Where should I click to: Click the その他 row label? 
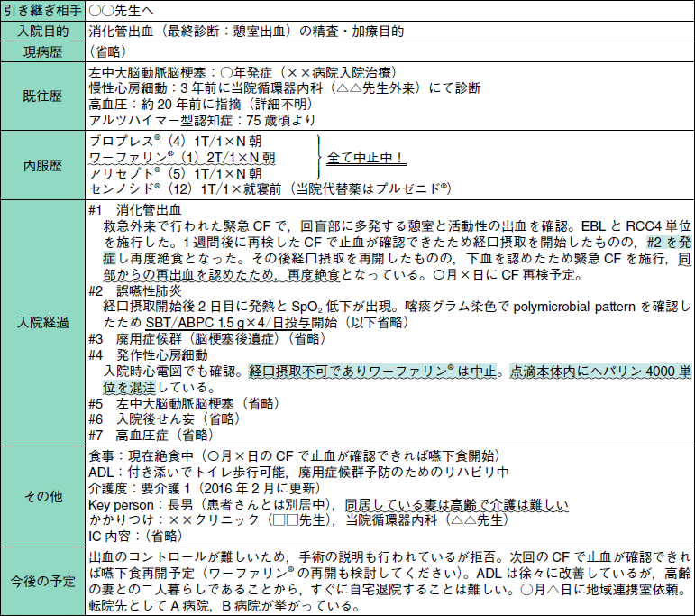click(x=42, y=497)
